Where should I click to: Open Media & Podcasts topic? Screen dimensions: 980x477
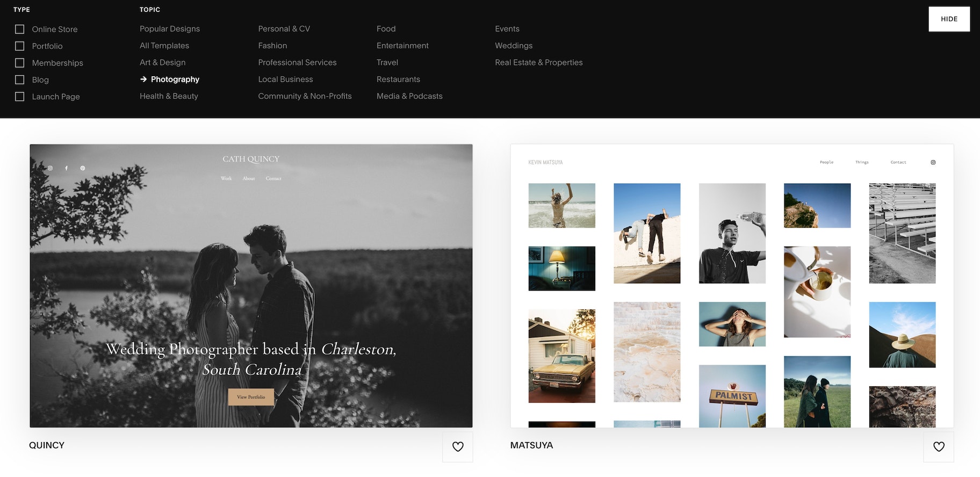point(409,96)
